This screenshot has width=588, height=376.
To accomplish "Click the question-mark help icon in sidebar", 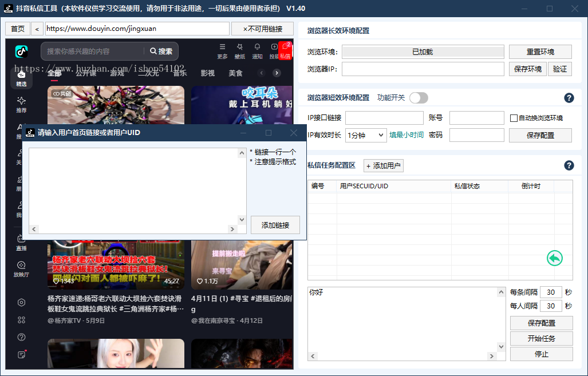I will 21,337.
